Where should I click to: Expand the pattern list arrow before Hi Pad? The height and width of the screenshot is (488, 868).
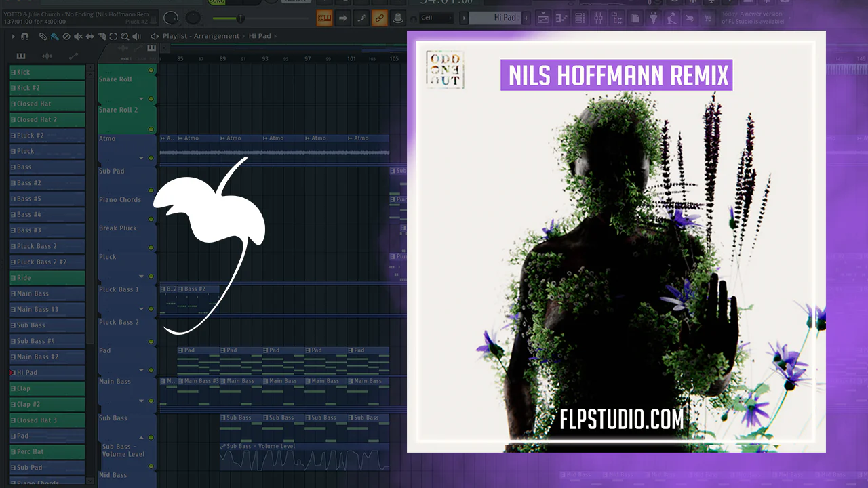pos(464,18)
